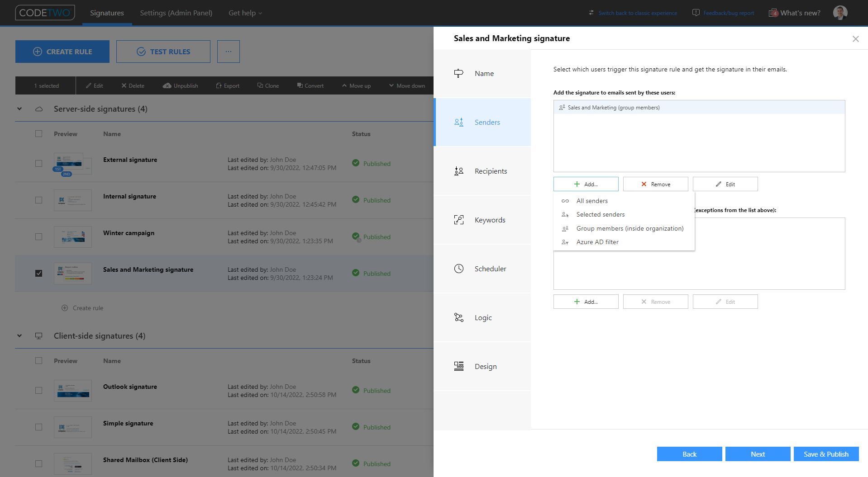Uncheck the Sales and Marketing signature checkbox
Image resolution: width=868 pixels, height=477 pixels.
click(38, 273)
